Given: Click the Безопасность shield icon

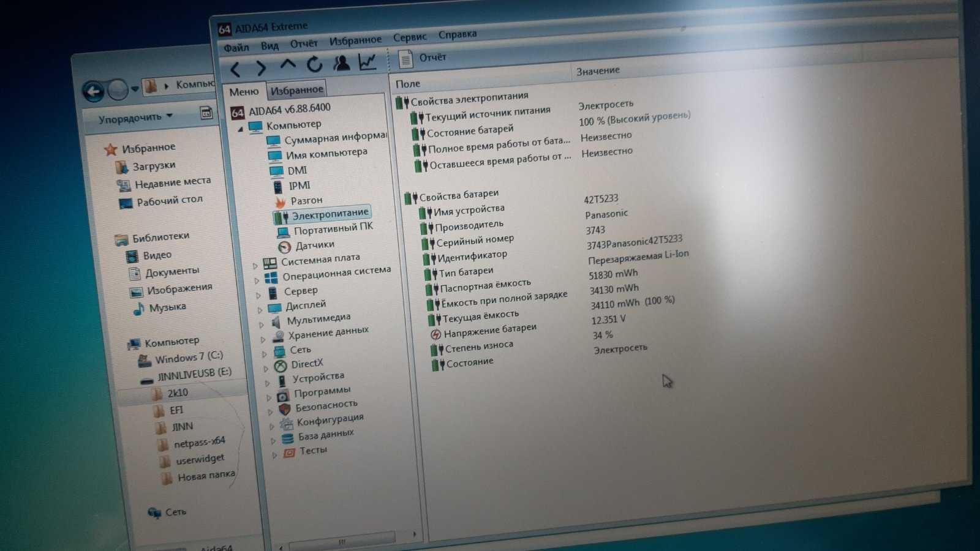Looking at the screenshot, I should click(x=285, y=409).
